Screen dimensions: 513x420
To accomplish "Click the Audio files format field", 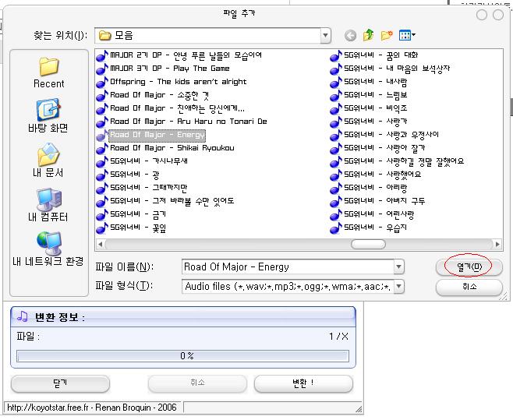I will pos(288,287).
